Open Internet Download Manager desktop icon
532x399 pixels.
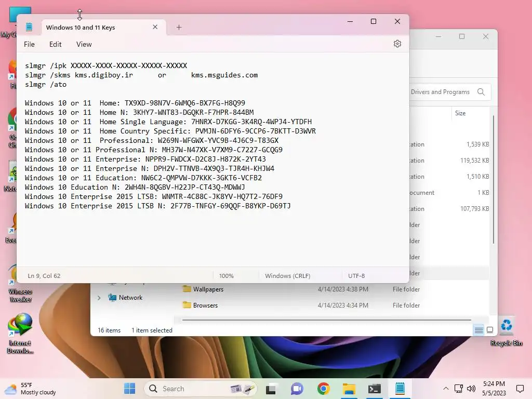click(20, 333)
